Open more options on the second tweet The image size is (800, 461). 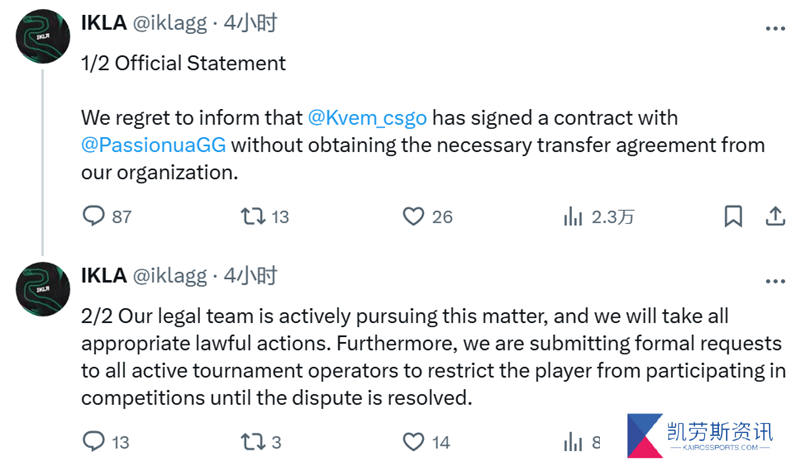775,281
